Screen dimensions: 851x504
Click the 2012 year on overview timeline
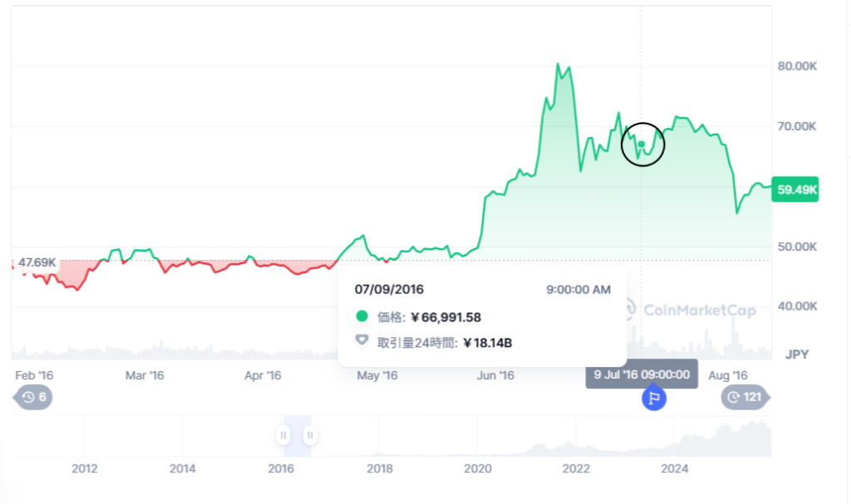84,468
